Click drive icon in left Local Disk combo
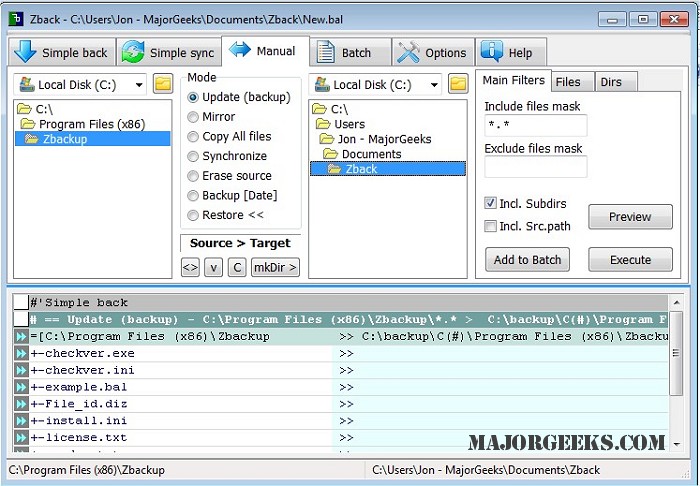 [x=27, y=84]
